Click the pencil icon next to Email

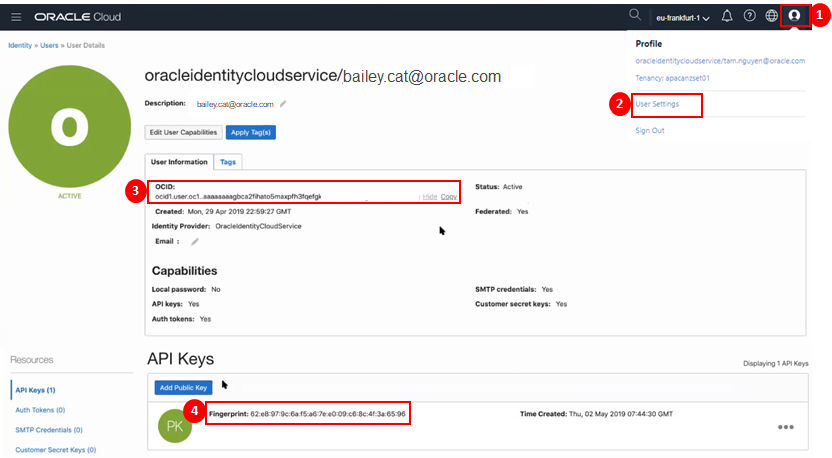195,241
